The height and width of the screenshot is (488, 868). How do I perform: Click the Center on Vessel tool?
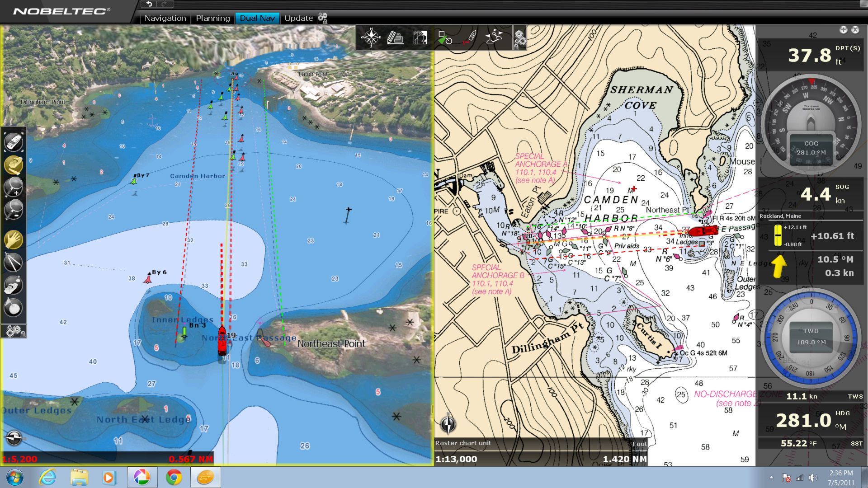[14, 142]
